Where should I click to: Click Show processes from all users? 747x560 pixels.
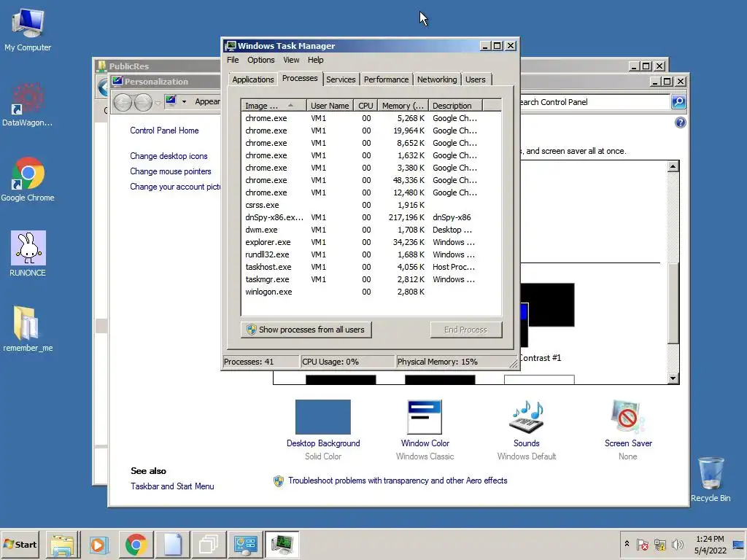pos(306,330)
